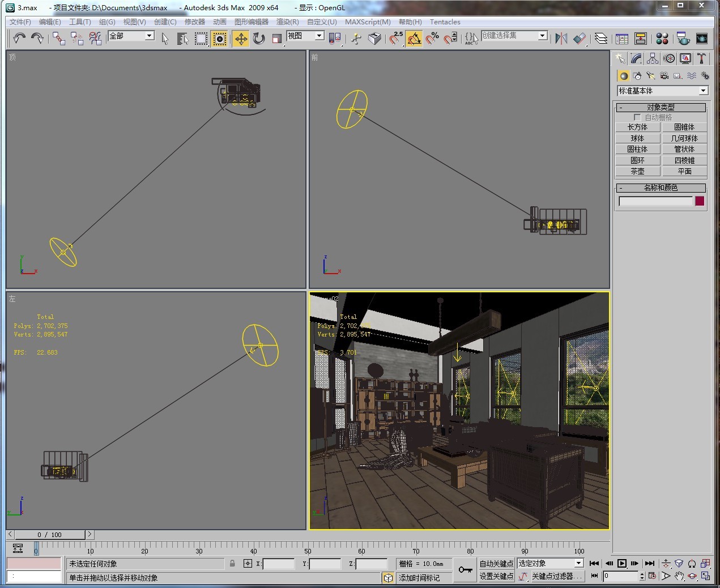The height and width of the screenshot is (588, 720).
Task: Click 茶壶 teapot button
Action: (637, 171)
